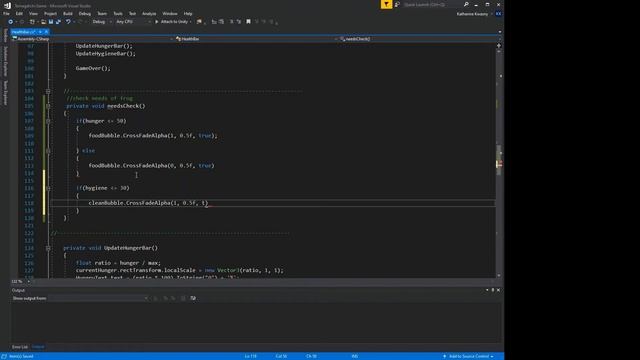640x360 pixels.
Task: Collapse the if hygiene block outline
Action: click(x=48, y=188)
